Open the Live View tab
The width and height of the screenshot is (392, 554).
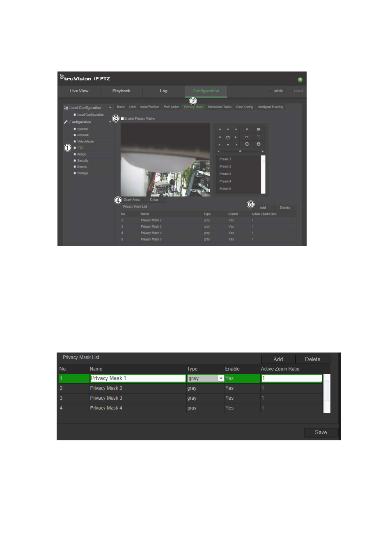coord(79,91)
